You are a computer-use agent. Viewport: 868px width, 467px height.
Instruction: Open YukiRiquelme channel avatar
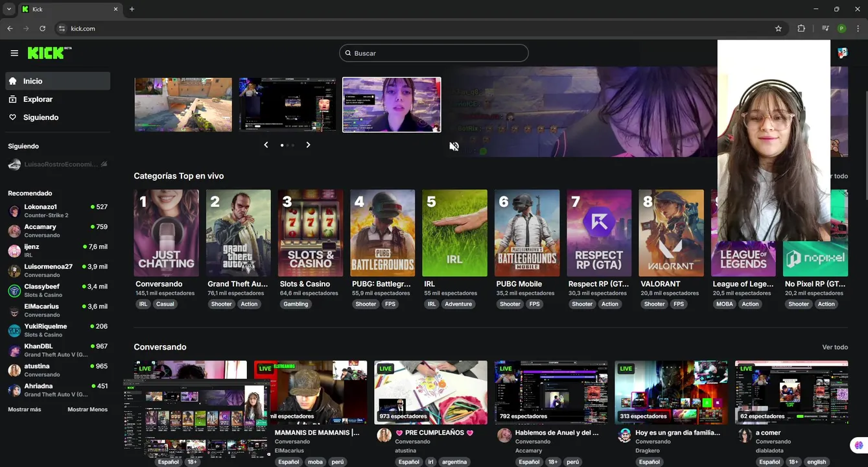pos(14,331)
